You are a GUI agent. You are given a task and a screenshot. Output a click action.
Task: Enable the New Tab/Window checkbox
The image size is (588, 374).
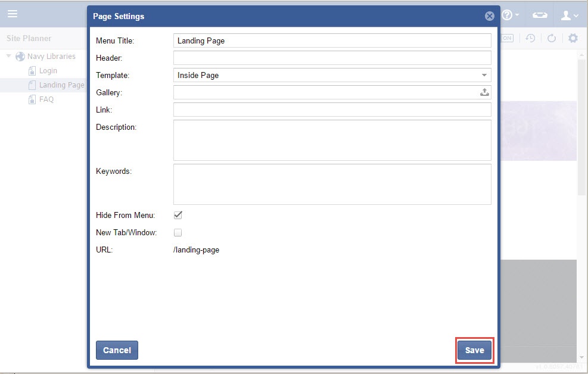coord(178,233)
